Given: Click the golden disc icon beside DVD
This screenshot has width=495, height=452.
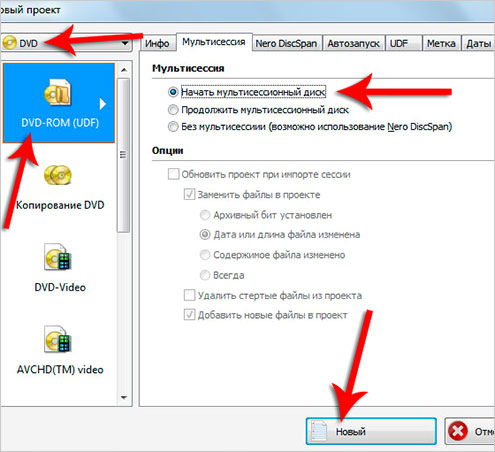Looking at the screenshot, I should (x=10, y=43).
